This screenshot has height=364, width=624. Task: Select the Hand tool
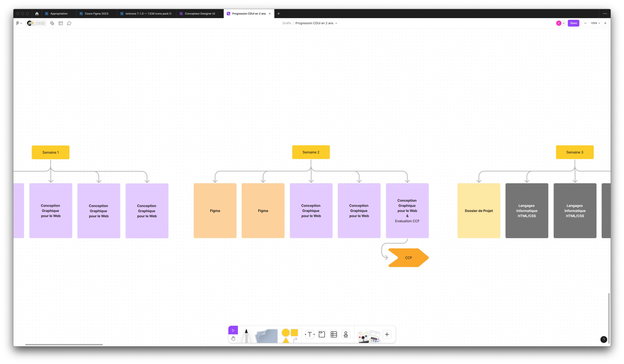(233, 338)
